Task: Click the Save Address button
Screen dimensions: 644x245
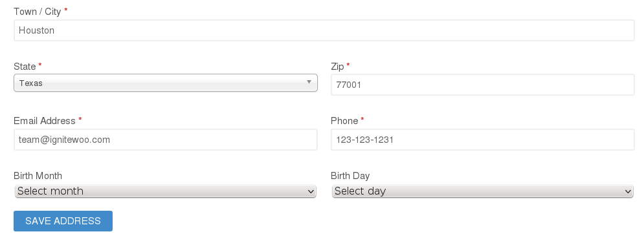Action: [x=63, y=221]
